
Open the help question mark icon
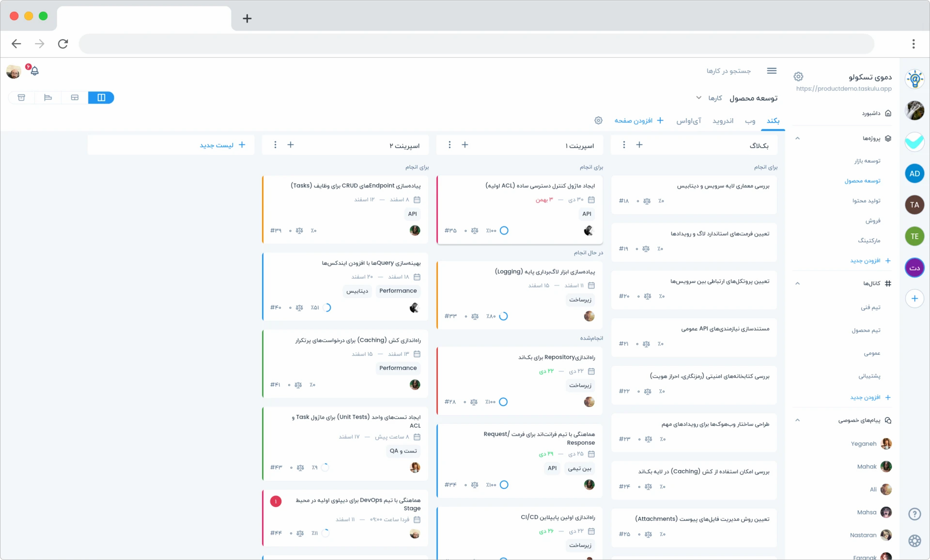pos(914,514)
